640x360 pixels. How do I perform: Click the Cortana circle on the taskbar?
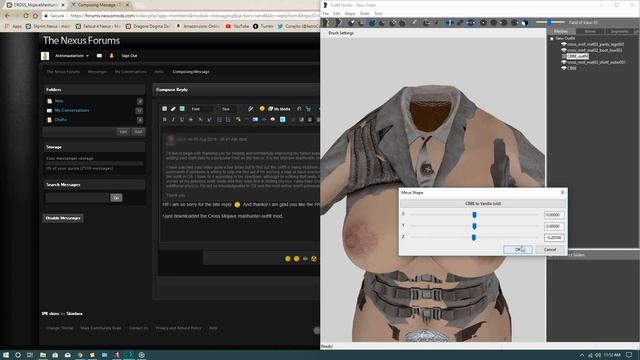click(x=18, y=355)
